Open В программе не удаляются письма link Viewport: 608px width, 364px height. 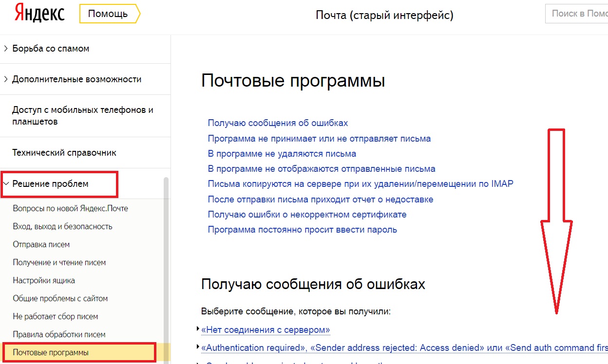[x=282, y=154]
